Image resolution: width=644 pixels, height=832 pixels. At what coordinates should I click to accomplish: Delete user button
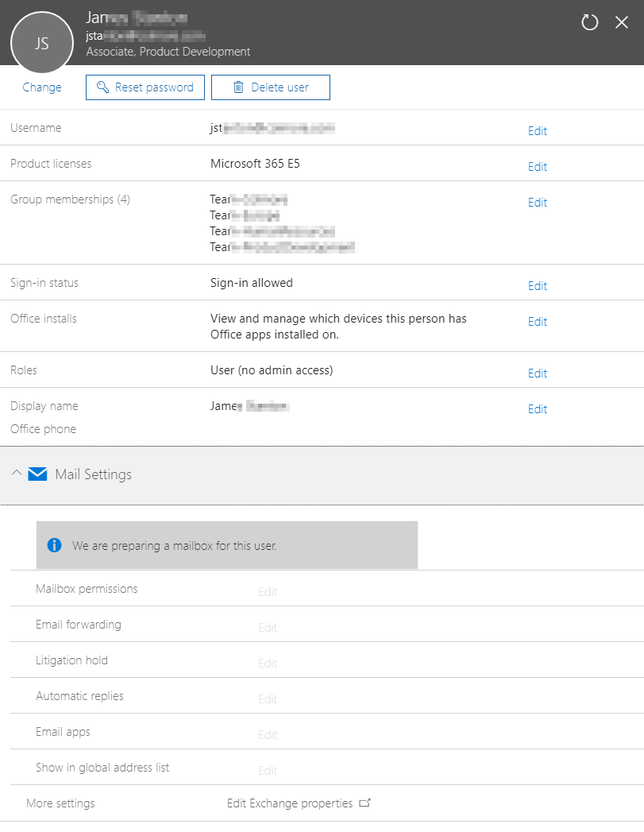pos(271,87)
